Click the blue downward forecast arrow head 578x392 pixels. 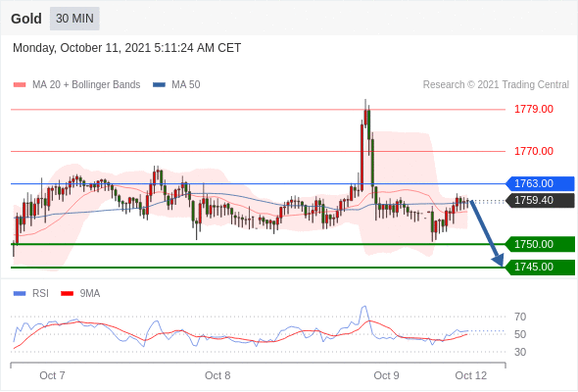pyautogui.click(x=499, y=260)
